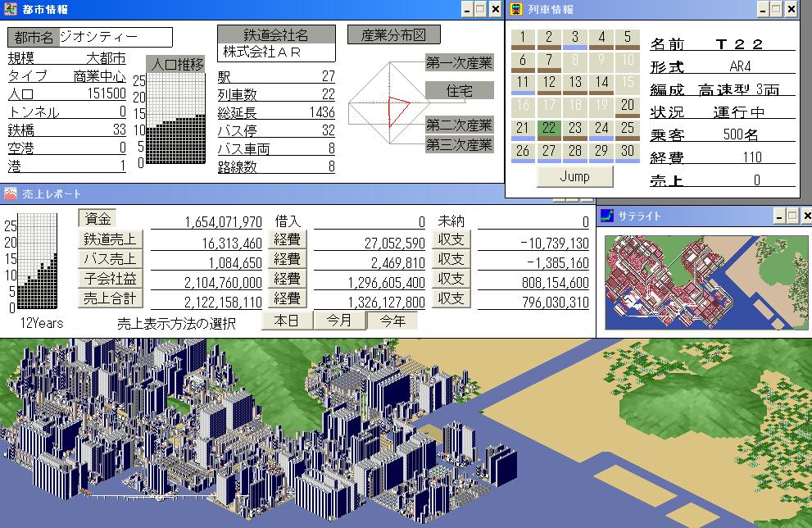Show sales for 今年 (this year)
Viewport: 812px width, 528px height.
tap(392, 321)
